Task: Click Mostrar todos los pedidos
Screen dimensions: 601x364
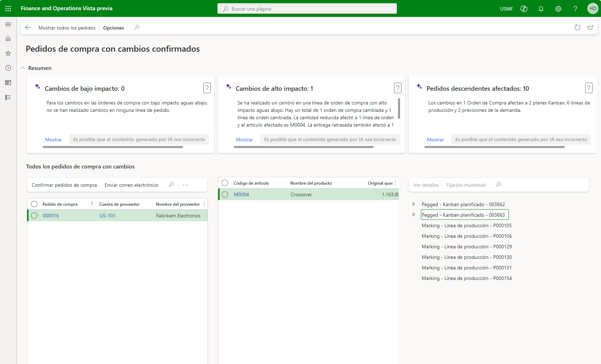Action: (x=67, y=28)
